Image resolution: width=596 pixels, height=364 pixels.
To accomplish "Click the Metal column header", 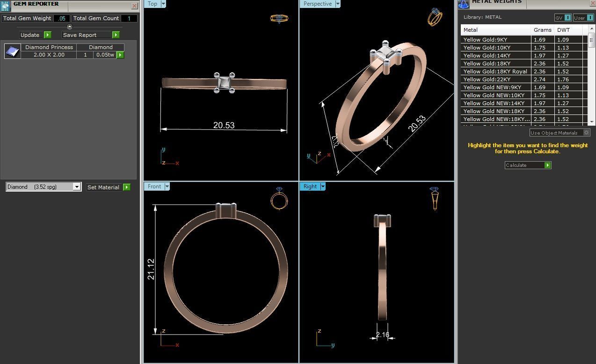I will coord(495,30).
